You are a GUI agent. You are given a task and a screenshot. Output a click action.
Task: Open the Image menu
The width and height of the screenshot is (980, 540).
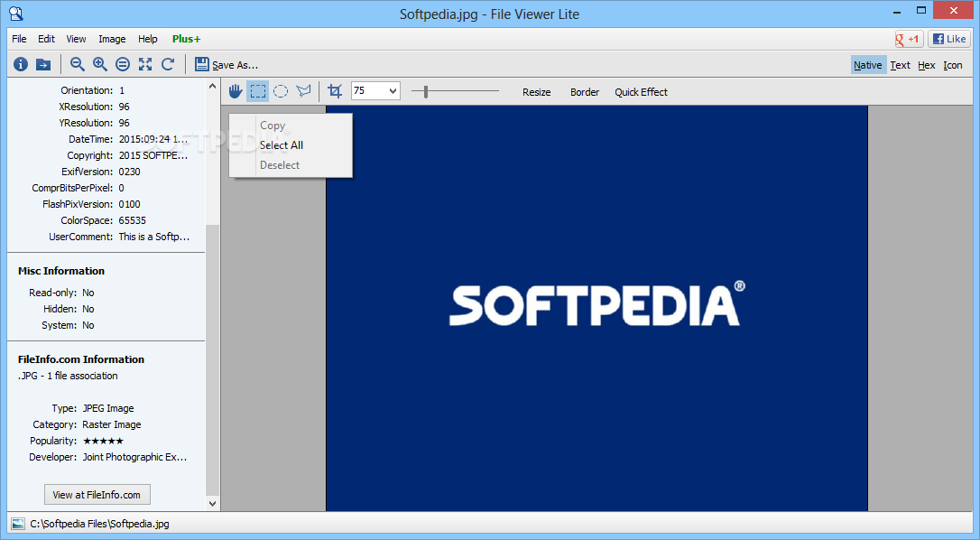coord(112,39)
